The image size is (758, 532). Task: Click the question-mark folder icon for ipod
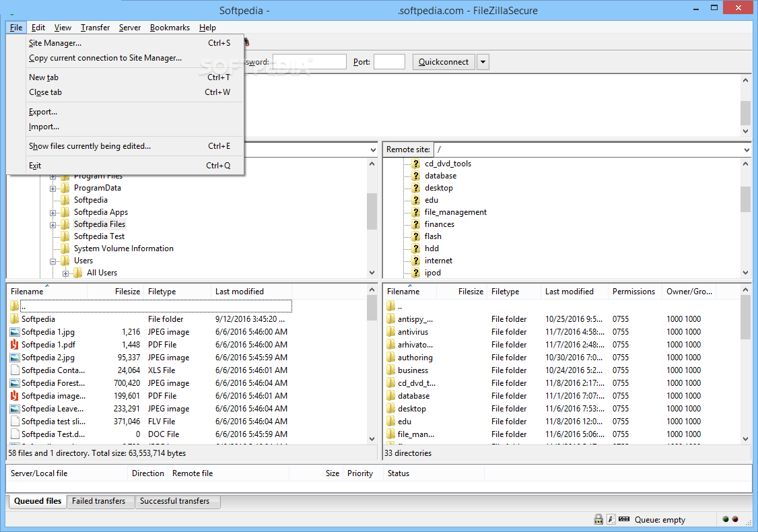tap(416, 272)
